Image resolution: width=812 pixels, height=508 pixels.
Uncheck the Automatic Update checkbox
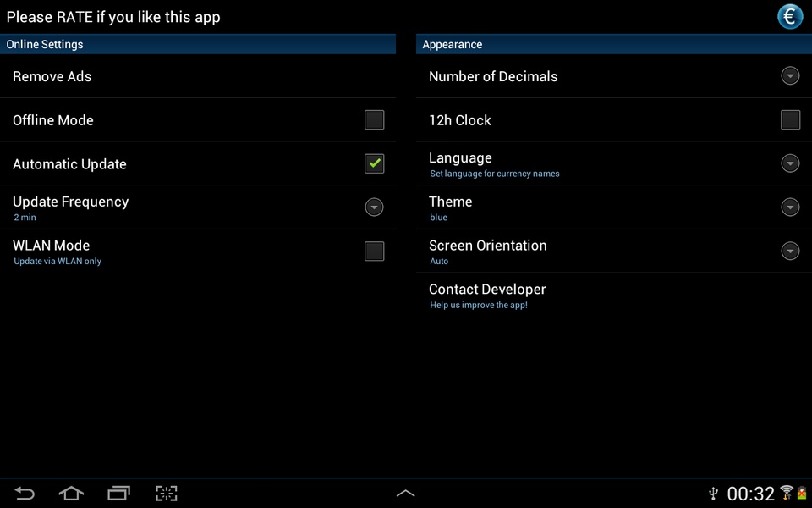(x=374, y=163)
